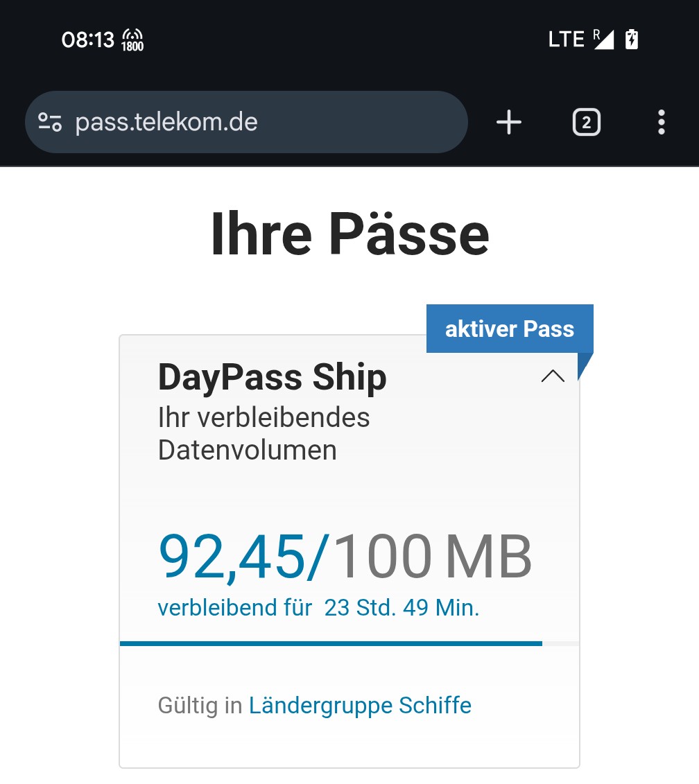Viewport: 699px width, 784px height.
Task: Tap the aktiver Pass badge
Action: [x=509, y=329]
